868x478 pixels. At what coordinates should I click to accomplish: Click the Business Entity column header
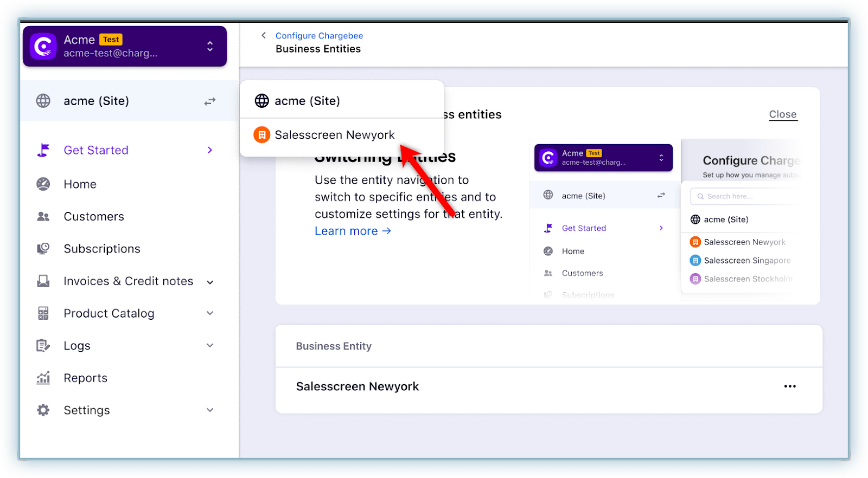click(334, 346)
